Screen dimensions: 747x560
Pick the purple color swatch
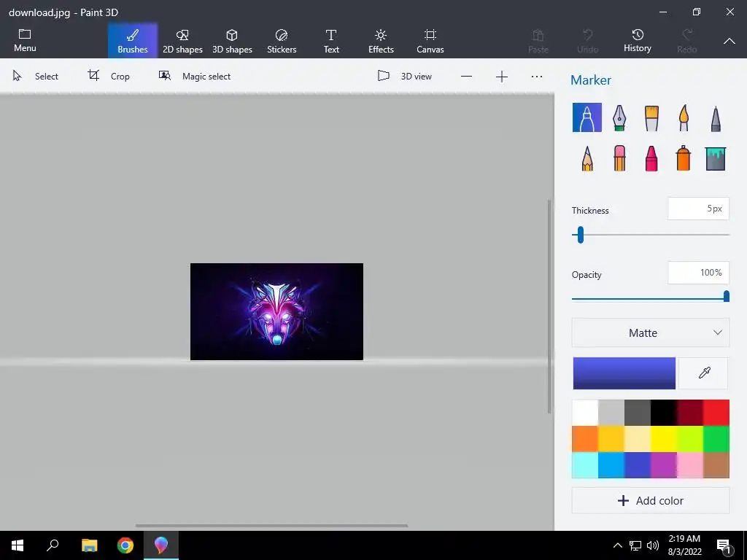[664, 465]
